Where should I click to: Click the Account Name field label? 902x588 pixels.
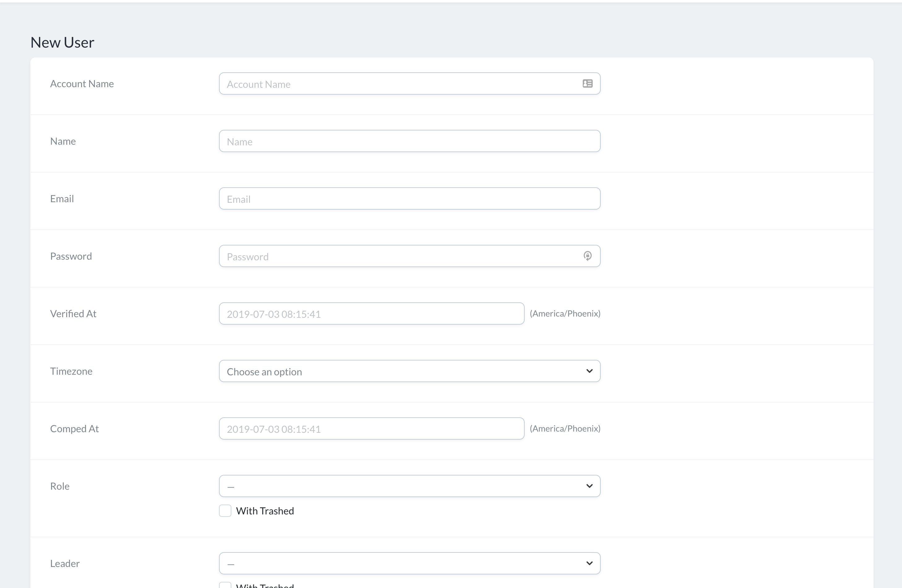(x=82, y=83)
